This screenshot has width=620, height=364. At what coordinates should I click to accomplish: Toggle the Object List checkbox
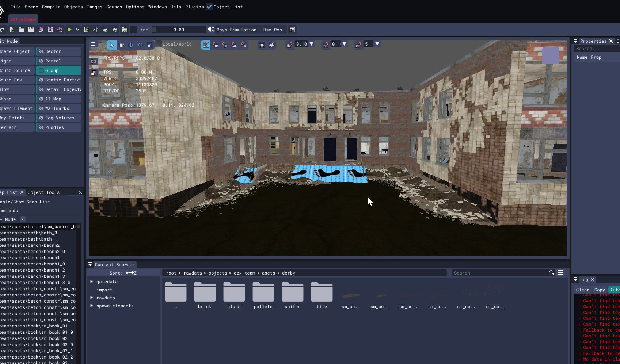point(209,7)
